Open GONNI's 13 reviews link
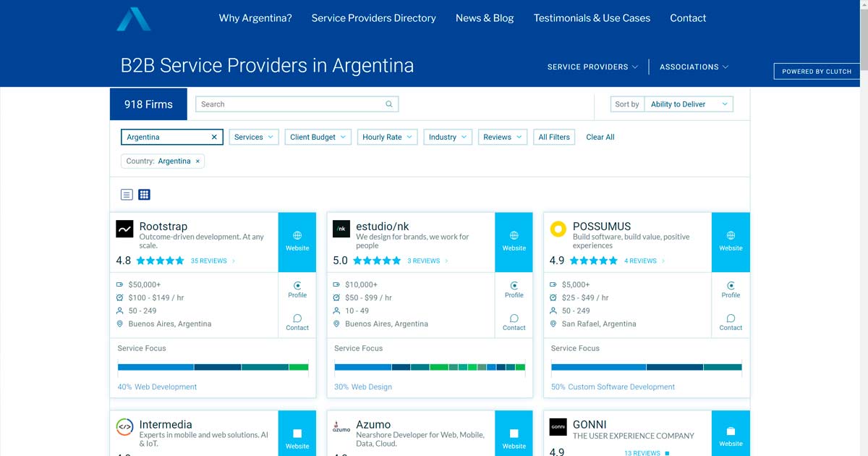Image resolution: width=868 pixels, height=456 pixels. pos(646,453)
